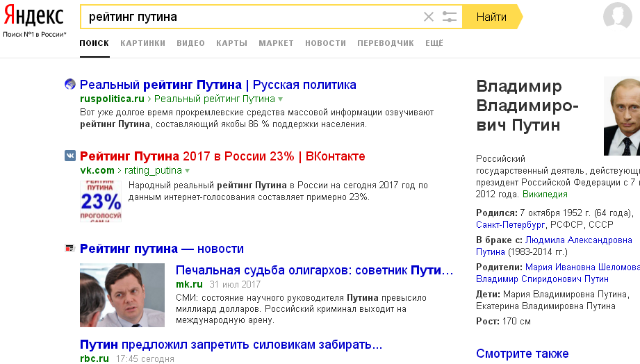
Task: Click the 17:45 сегодня timestamp
Action: (x=145, y=358)
